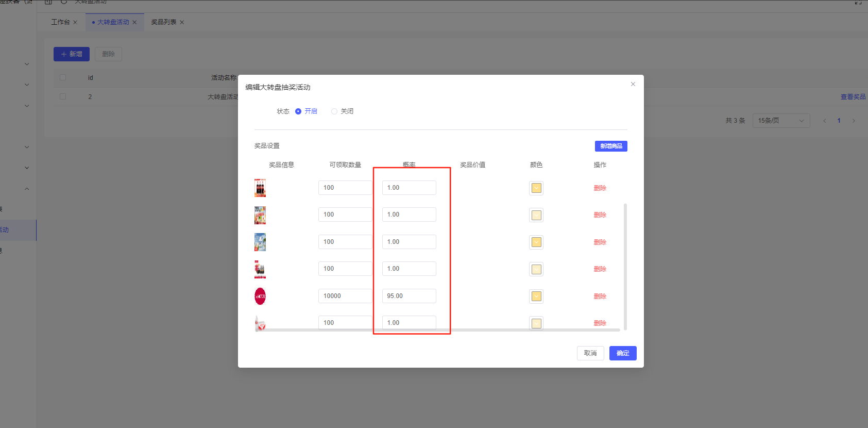
Task: Open the color picker for the 95.00 prize row
Action: (536, 296)
